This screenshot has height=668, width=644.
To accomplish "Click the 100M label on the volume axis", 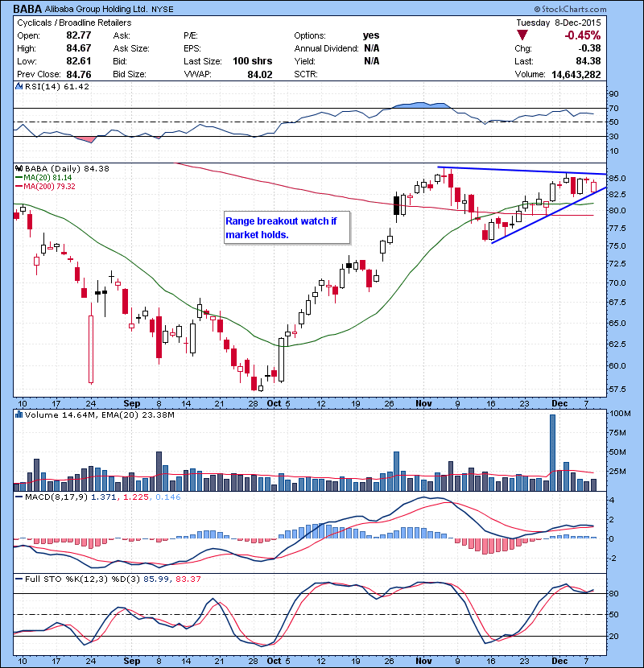I will click(x=620, y=413).
